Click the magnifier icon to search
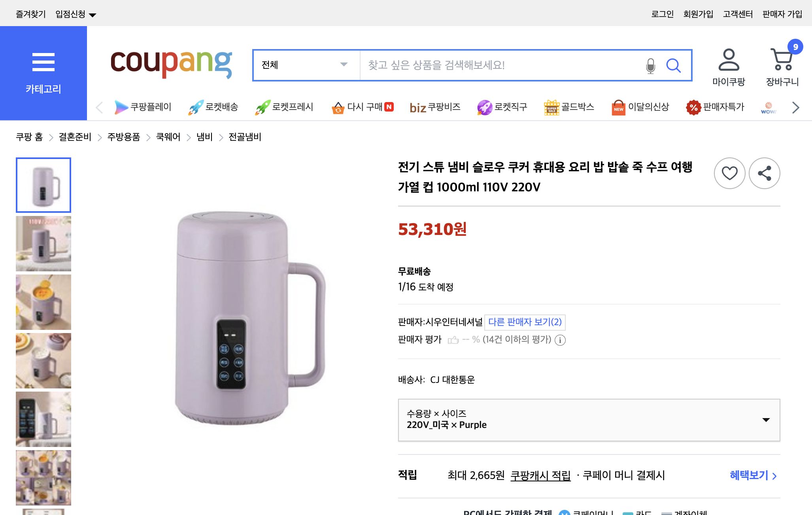Screen dimensions: 812x515 tap(674, 66)
